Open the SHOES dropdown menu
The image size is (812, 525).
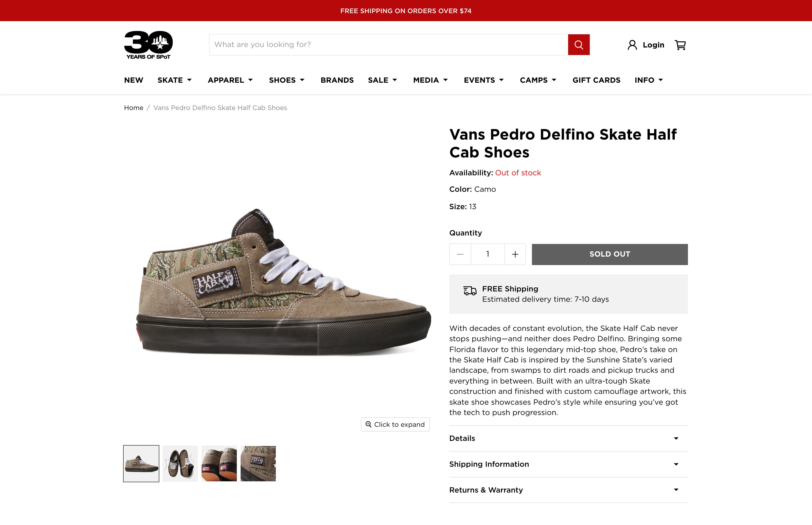[287, 80]
